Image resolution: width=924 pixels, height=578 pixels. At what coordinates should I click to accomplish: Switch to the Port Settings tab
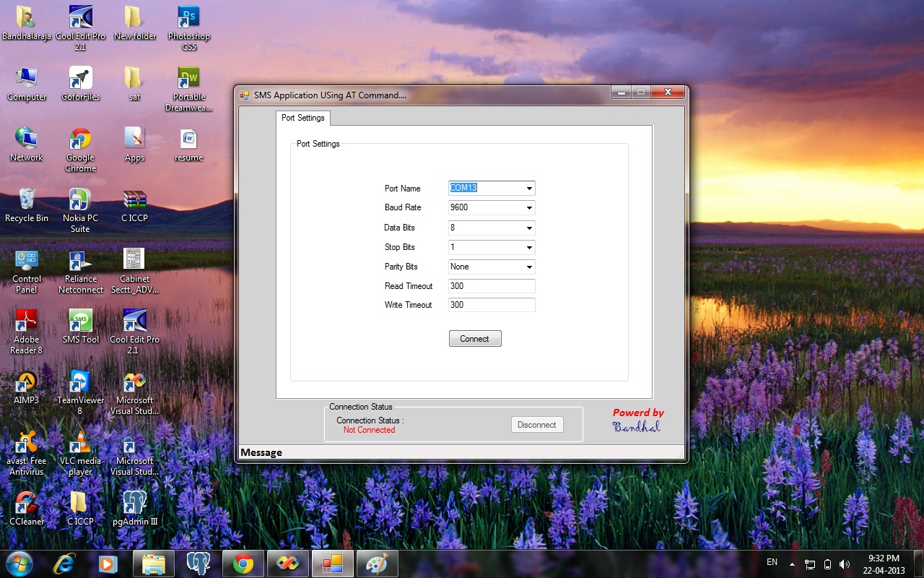coord(302,118)
